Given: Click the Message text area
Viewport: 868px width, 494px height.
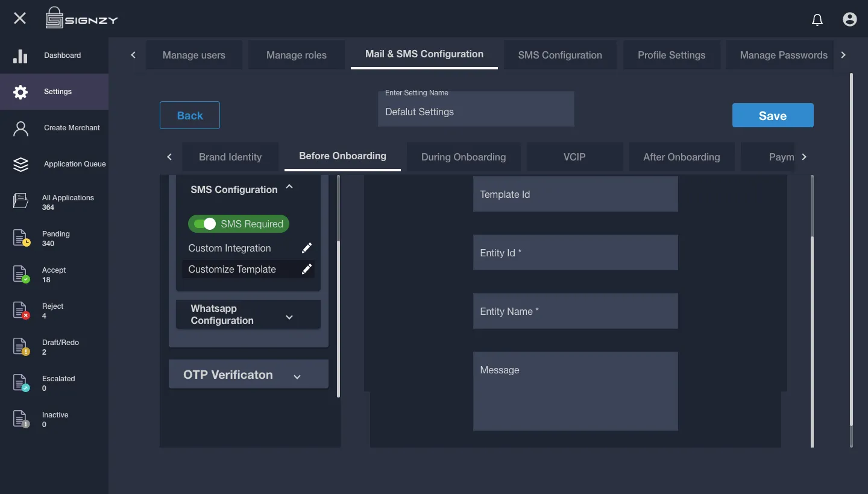Looking at the screenshot, I should tap(576, 391).
